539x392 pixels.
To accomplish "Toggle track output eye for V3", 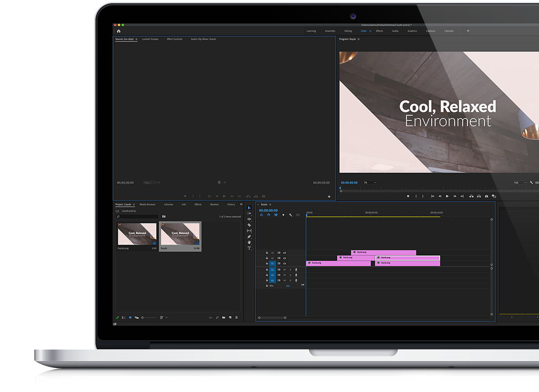I will pyautogui.click(x=284, y=253).
